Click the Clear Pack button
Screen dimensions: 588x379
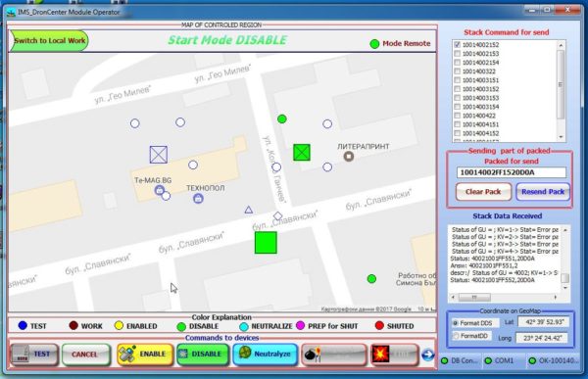483,192
